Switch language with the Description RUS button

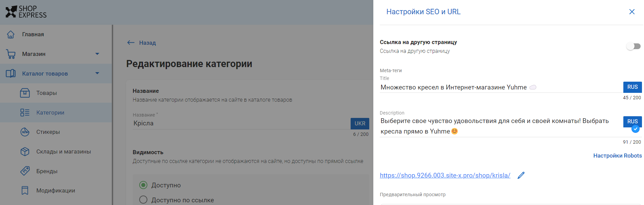(x=632, y=122)
